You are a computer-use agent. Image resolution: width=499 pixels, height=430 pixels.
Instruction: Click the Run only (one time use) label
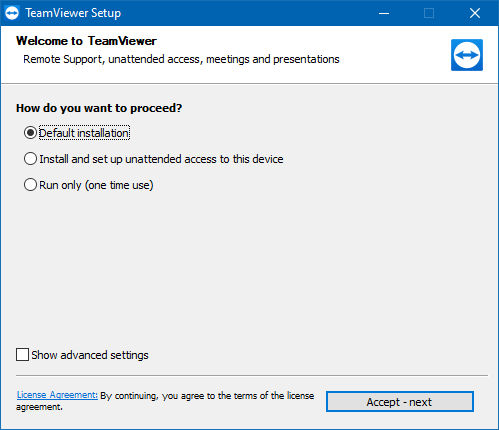point(96,185)
